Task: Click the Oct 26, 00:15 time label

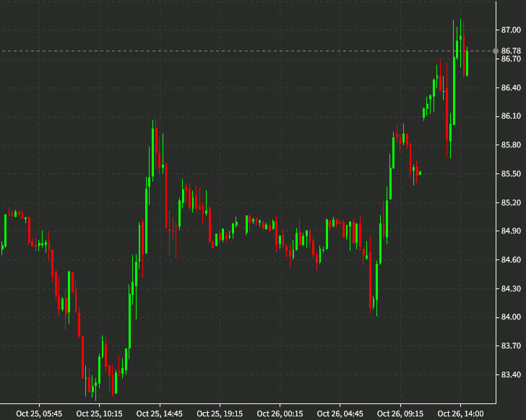Action: 280,413
